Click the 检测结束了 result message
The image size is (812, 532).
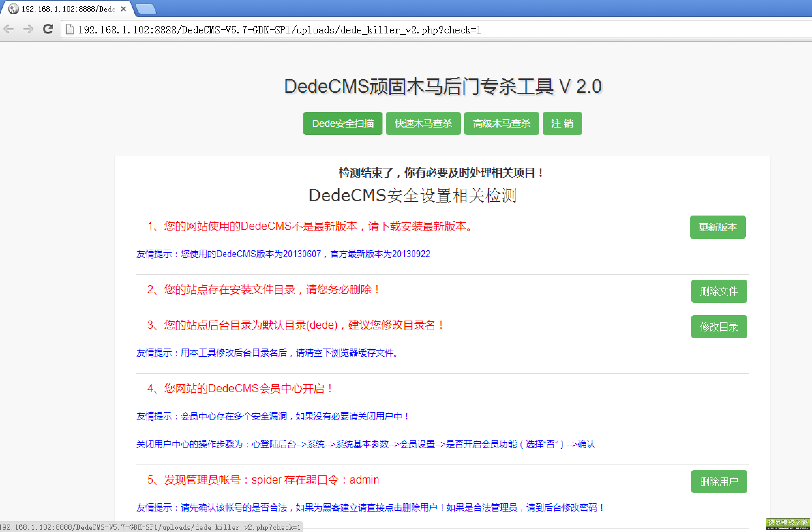441,173
